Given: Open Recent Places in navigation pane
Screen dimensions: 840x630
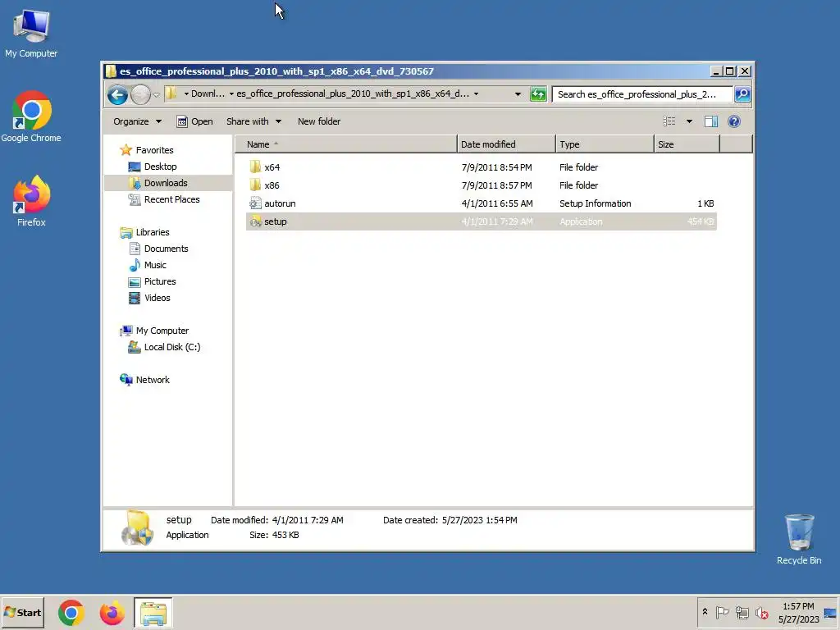Looking at the screenshot, I should click(x=171, y=199).
